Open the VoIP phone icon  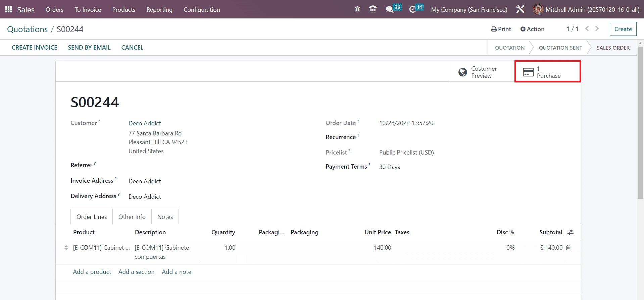pos(373,9)
